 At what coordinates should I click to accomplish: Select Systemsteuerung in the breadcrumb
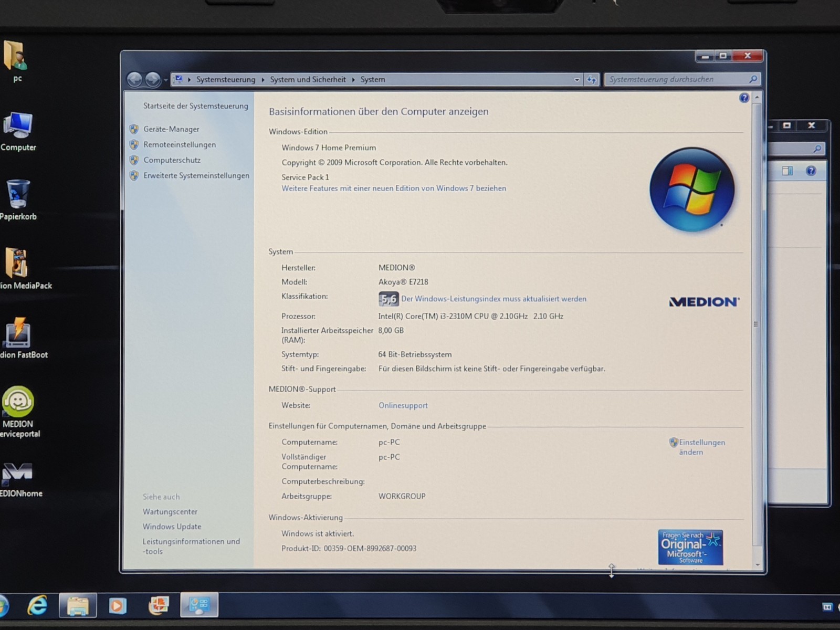(226, 79)
